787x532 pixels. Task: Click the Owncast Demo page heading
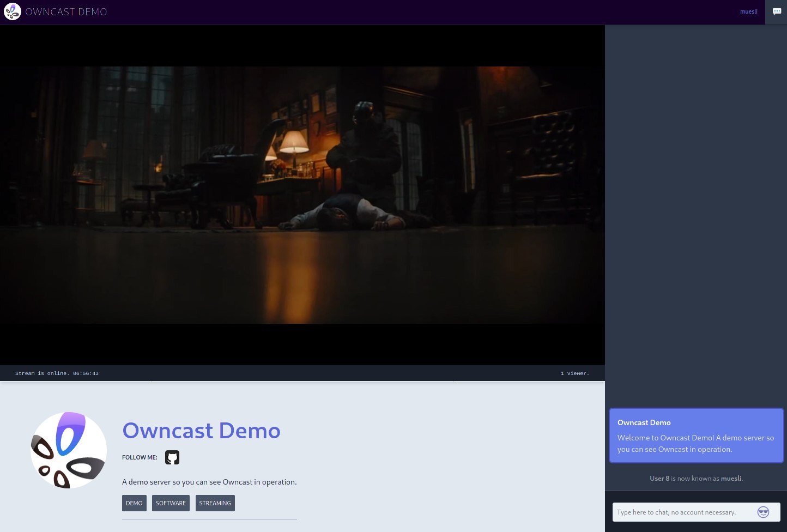(x=201, y=431)
